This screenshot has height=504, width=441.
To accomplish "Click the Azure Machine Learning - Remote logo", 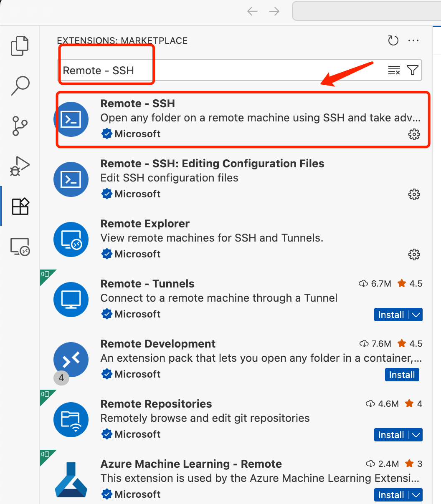I will [71, 480].
